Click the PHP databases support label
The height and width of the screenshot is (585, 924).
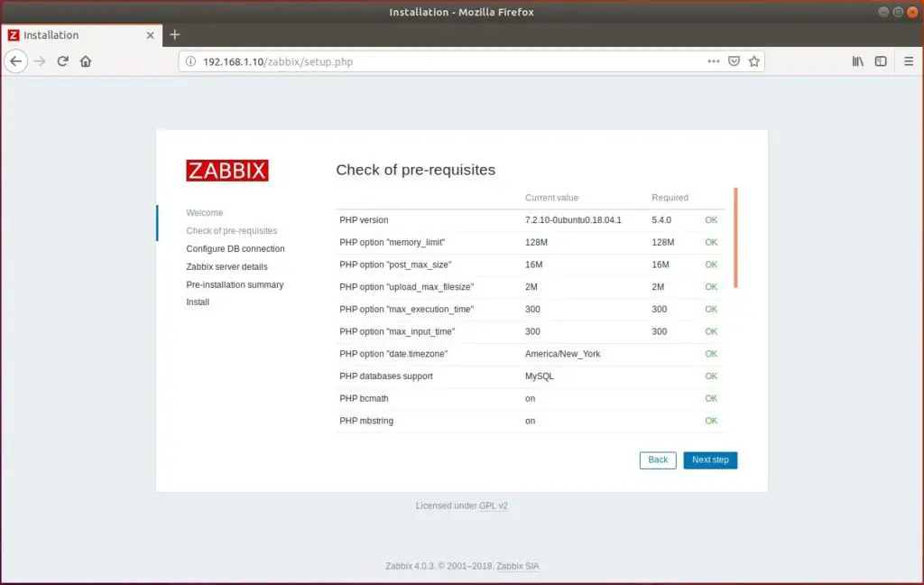[386, 376]
